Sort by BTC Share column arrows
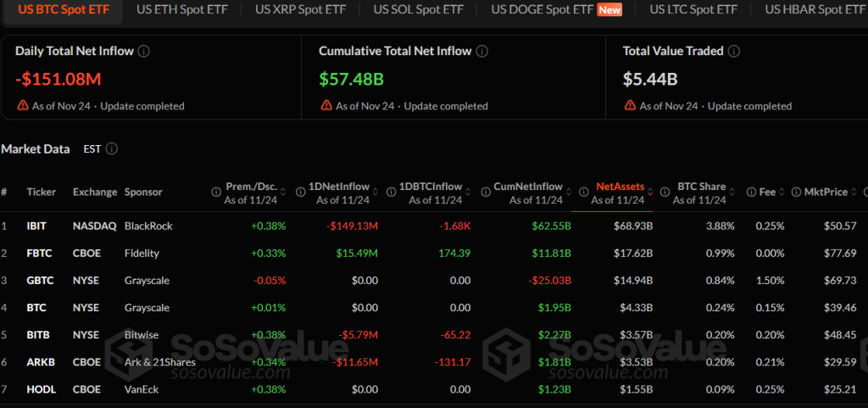The width and height of the screenshot is (868, 408). [732, 192]
